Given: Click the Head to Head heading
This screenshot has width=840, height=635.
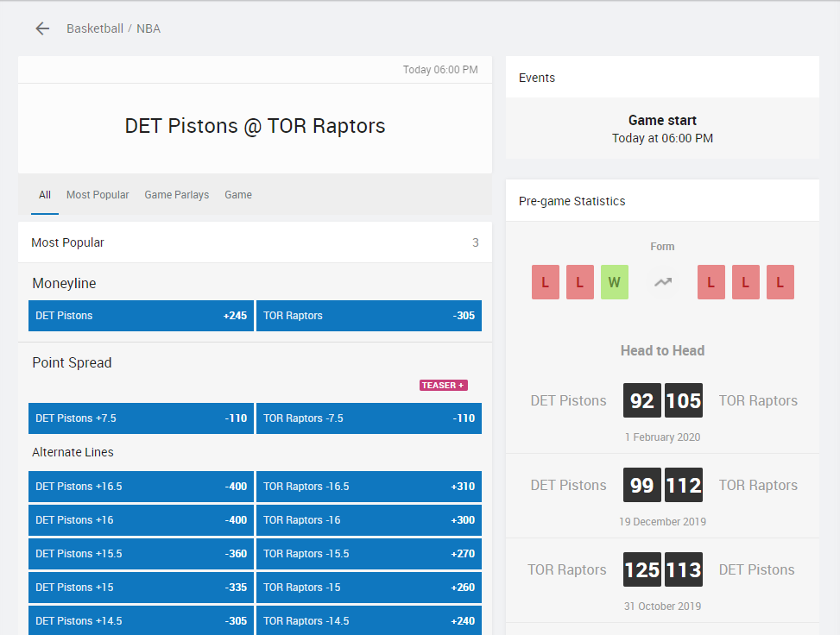Looking at the screenshot, I should click(x=662, y=350).
